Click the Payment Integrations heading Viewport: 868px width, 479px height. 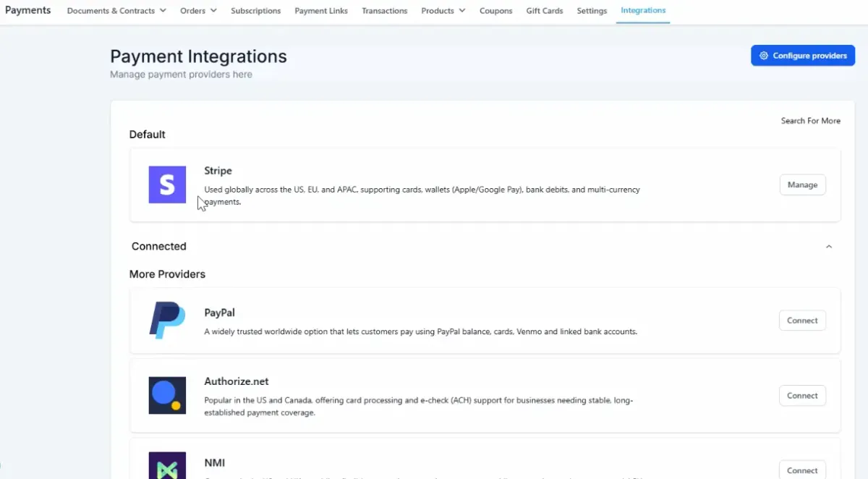pos(198,56)
